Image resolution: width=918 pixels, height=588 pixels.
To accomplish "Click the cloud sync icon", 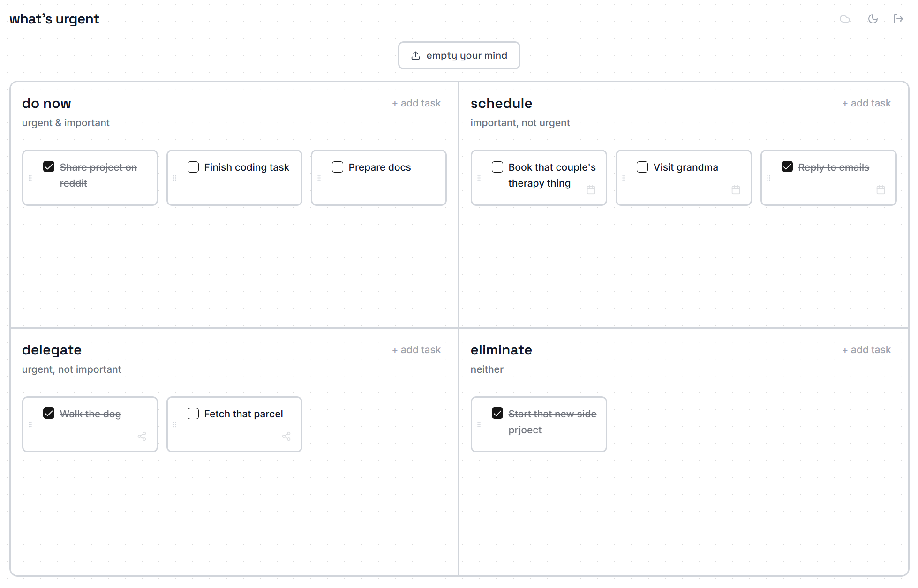I will tap(846, 19).
